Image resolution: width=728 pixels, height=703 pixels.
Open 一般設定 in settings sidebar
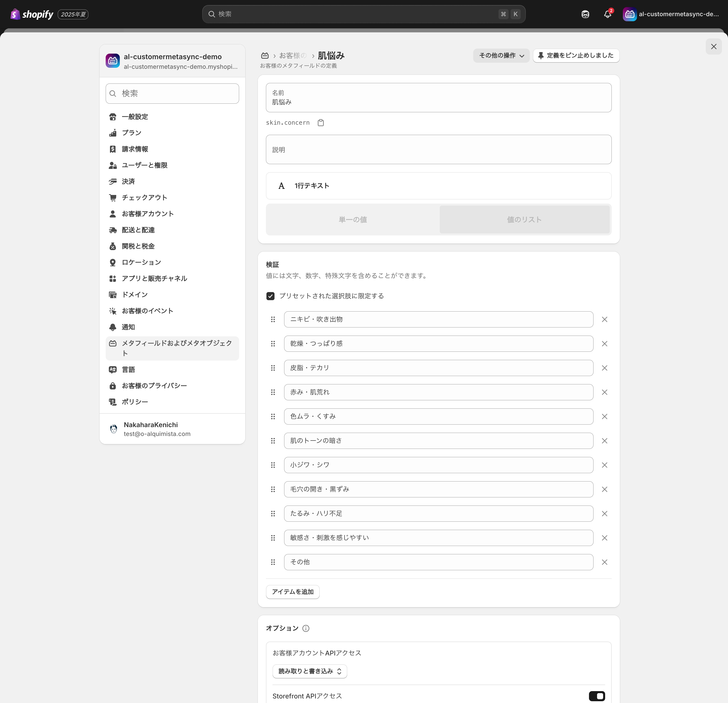coord(172,117)
